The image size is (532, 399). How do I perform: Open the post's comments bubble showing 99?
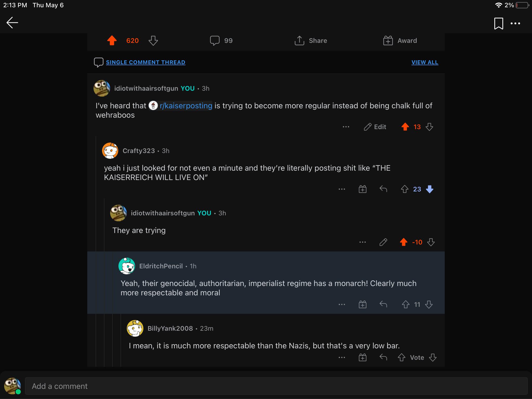click(x=221, y=41)
